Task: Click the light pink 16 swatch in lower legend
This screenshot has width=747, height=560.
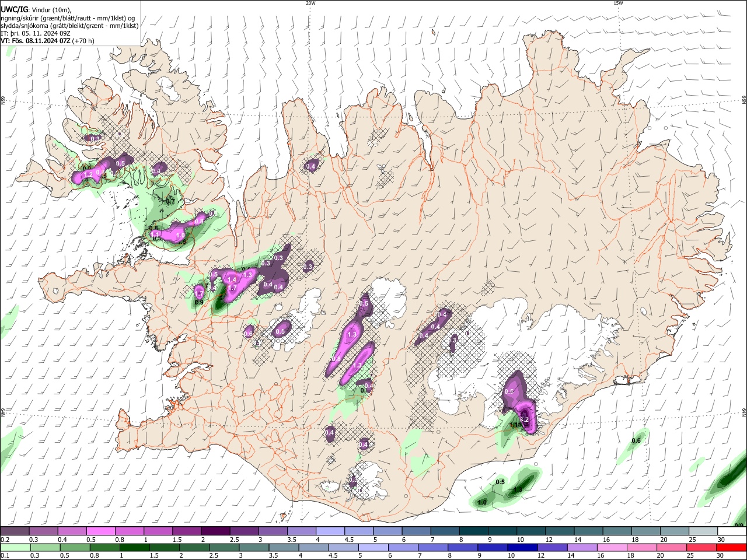Action: pyautogui.click(x=613, y=547)
